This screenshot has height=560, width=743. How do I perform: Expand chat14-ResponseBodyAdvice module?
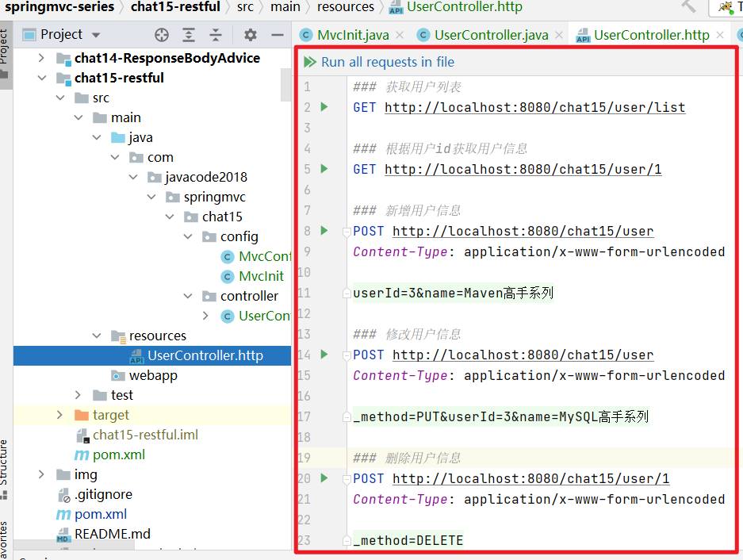point(42,58)
